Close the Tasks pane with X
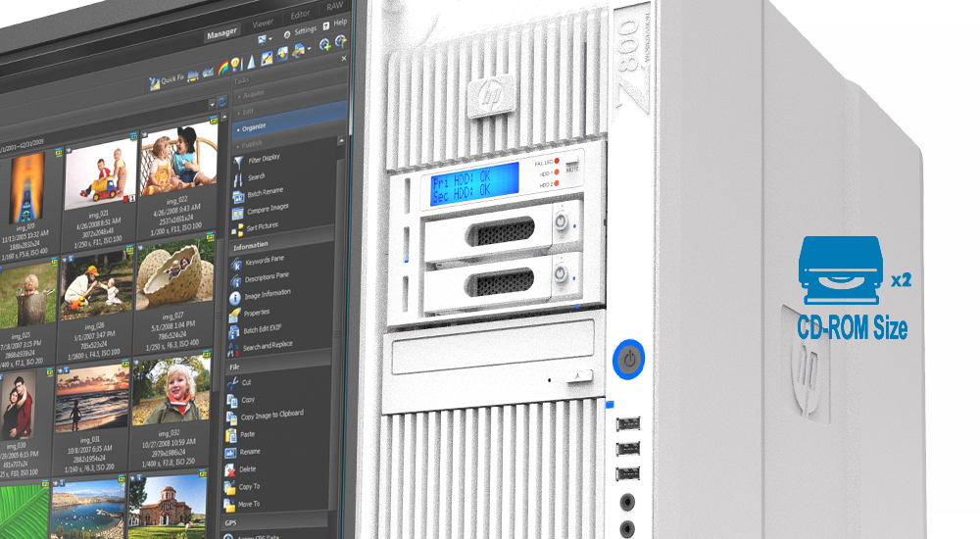The height and width of the screenshot is (539, 980). [344, 58]
